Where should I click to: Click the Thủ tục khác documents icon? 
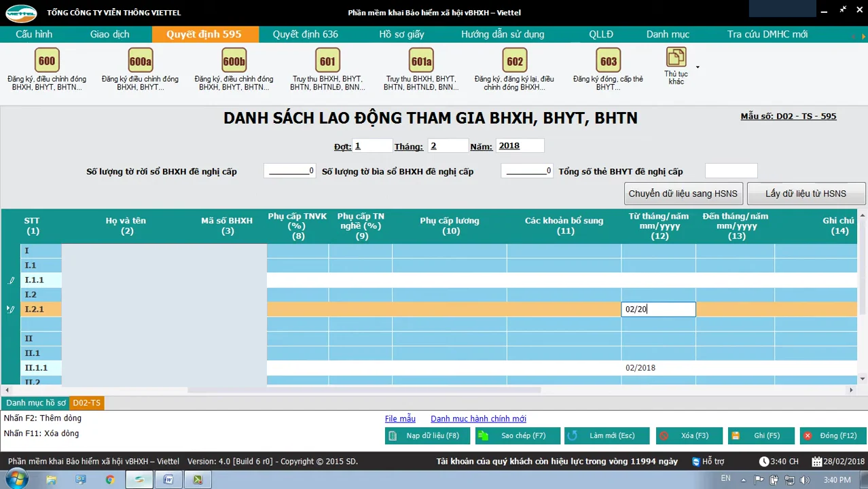coord(676,57)
